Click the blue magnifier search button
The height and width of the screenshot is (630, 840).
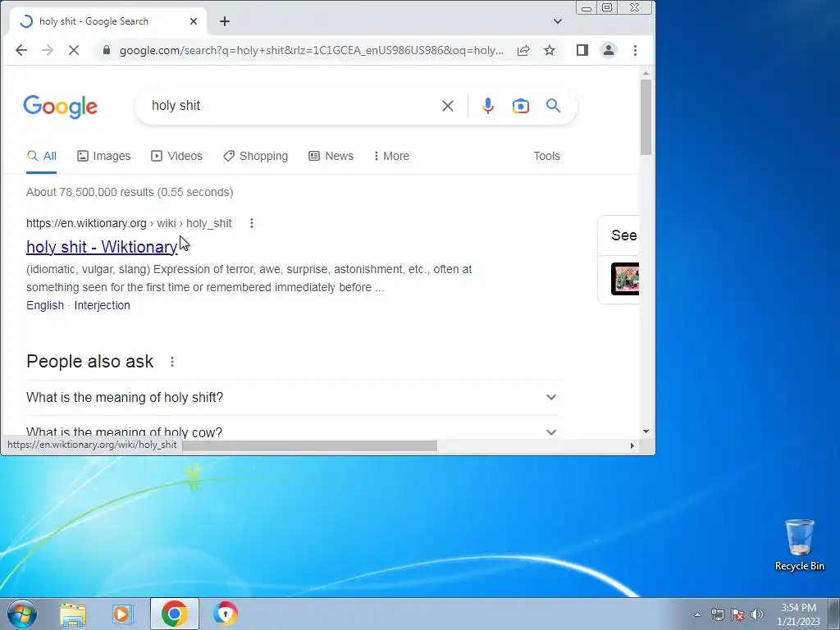pos(554,106)
